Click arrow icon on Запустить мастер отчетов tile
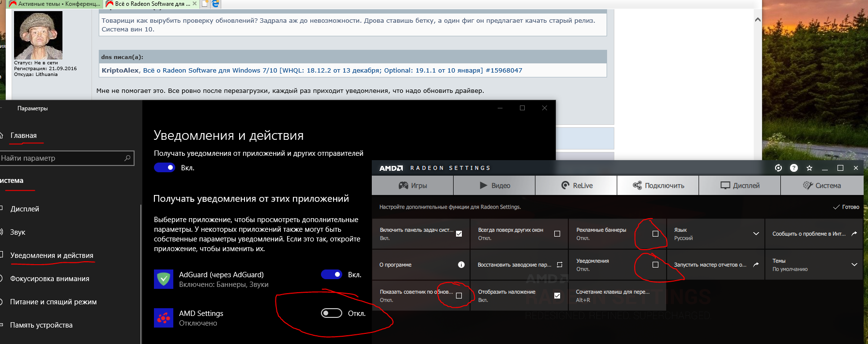868x344 pixels. click(x=756, y=264)
